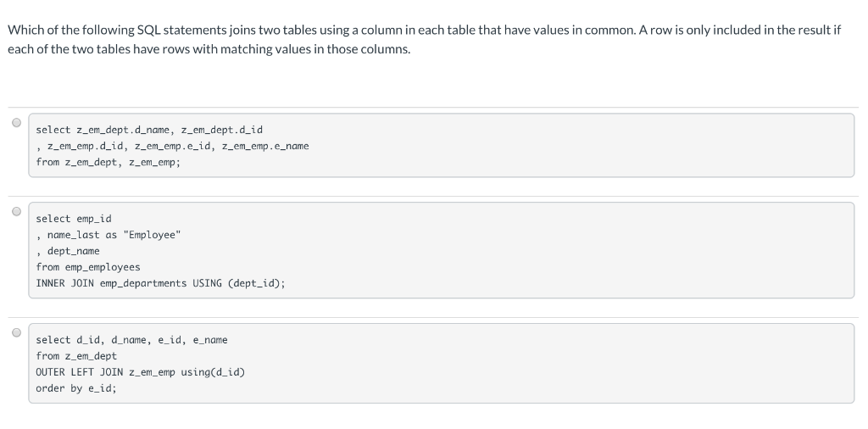Screen dimensions: 868x429
Task: Click the question line starting 'each of the two tables'
Action: tap(209, 49)
